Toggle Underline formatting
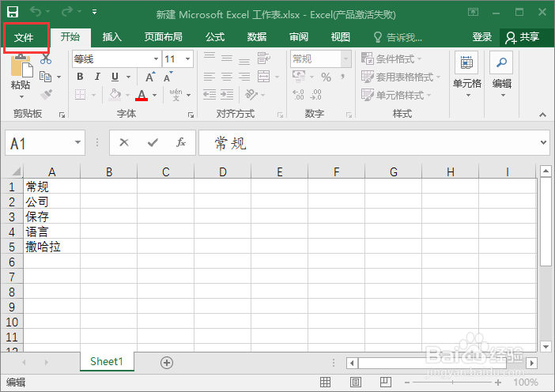The image size is (555, 392). click(115, 77)
